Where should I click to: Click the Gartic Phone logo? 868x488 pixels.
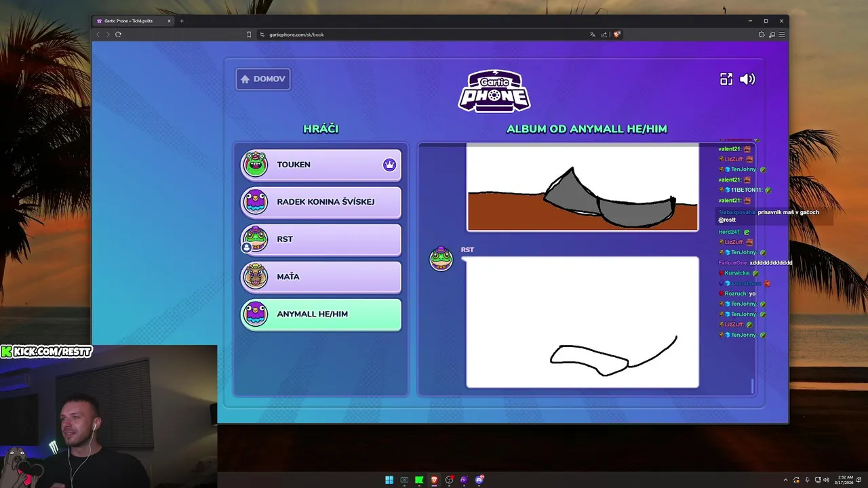coord(494,90)
